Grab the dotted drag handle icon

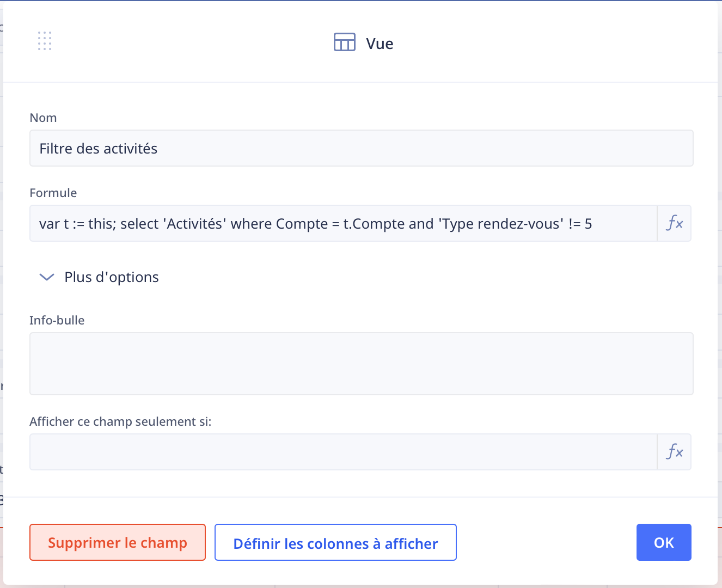click(45, 41)
